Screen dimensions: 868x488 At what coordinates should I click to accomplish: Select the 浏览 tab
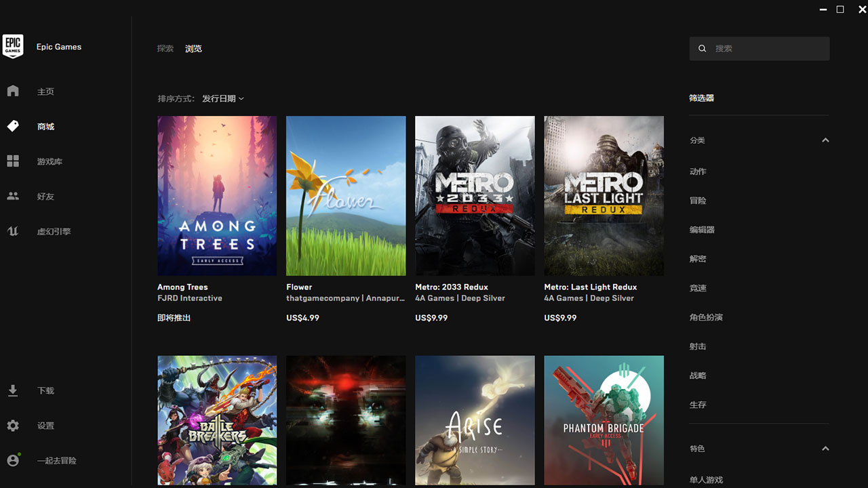click(193, 49)
